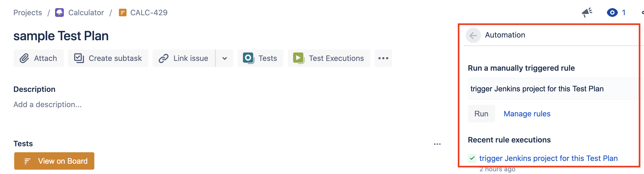Open Calculator project breadcrumb
Screen dimensions: 644x174
[86, 13]
